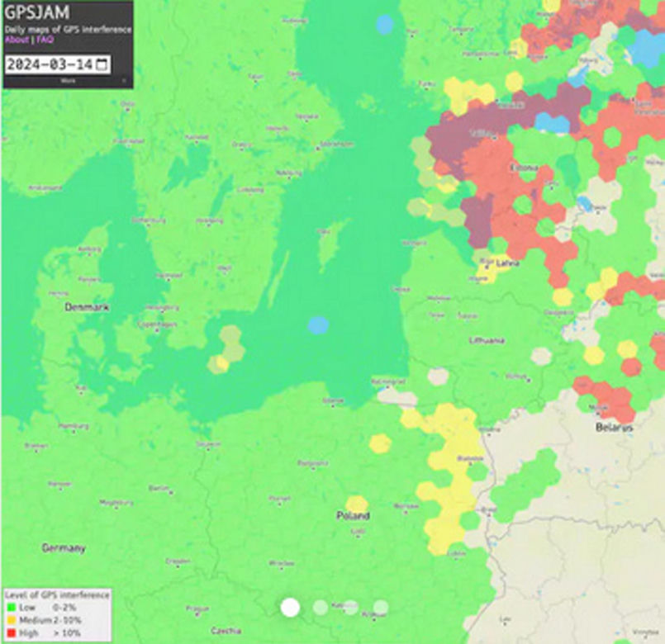
Task: Click the Estonia country label
Action: 525,168
